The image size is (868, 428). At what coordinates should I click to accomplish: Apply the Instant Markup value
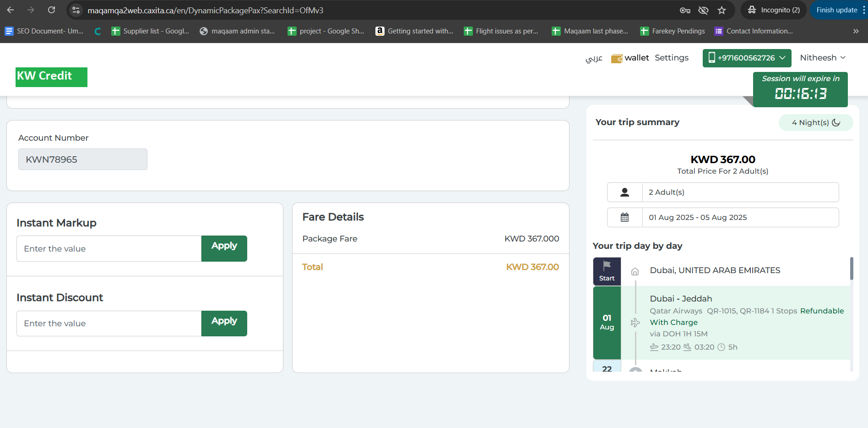224,248
